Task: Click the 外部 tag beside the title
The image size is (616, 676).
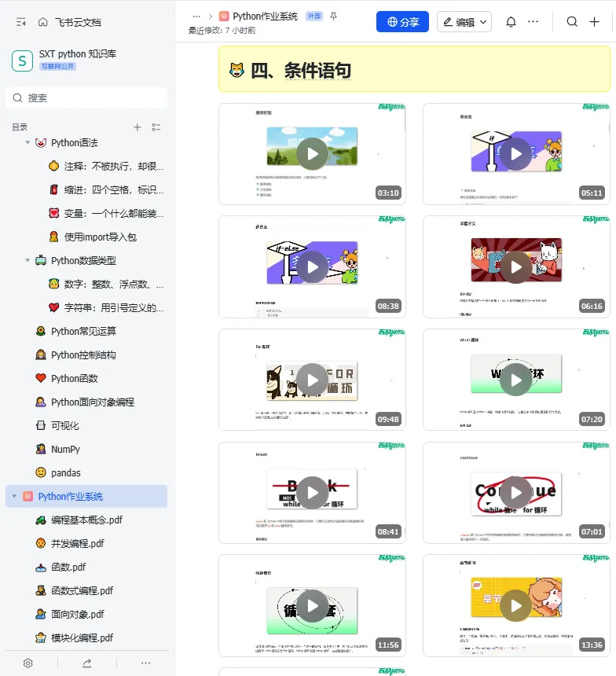Action: (314, 17)
